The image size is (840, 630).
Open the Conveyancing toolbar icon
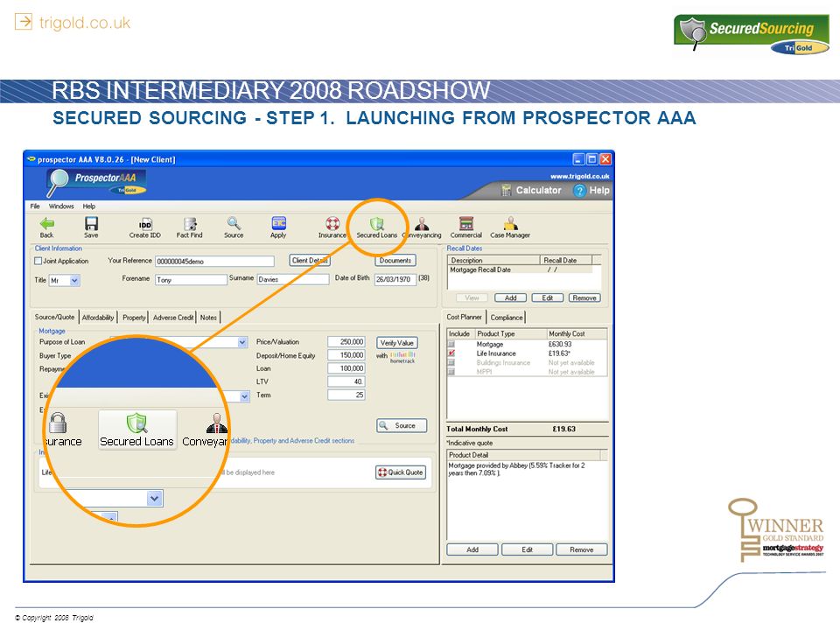422,223
